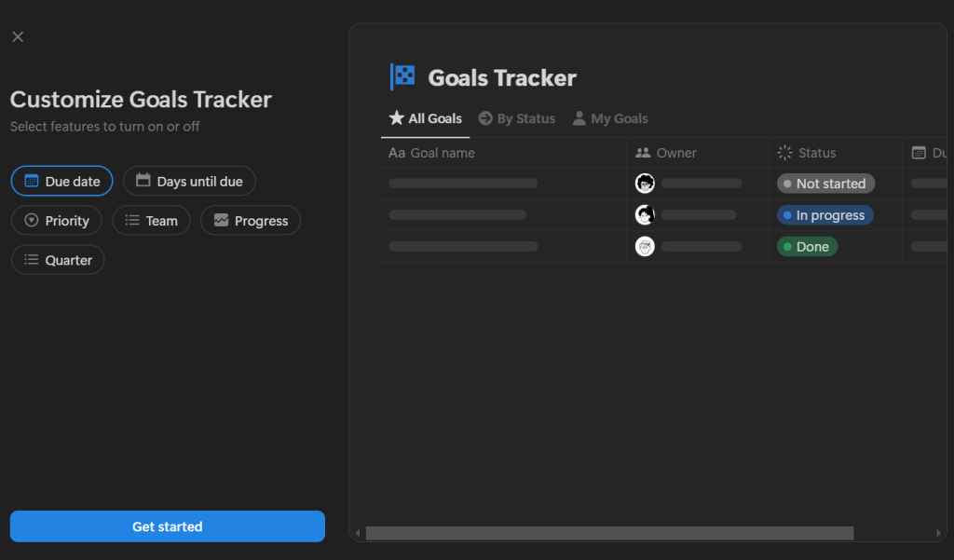Click the Status column spinner icon
Viewport: 954px width, 560px height.
click(784, 153)
